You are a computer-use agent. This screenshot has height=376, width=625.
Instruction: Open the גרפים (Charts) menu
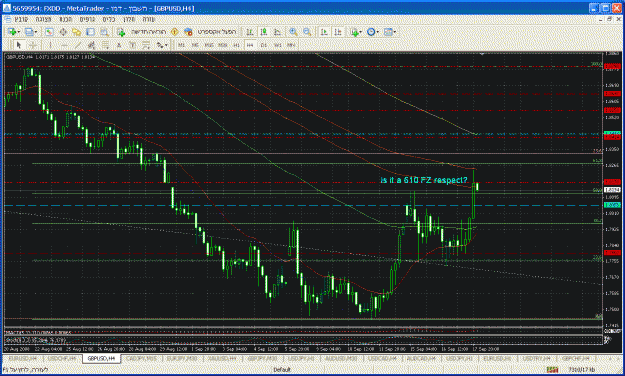87,19
